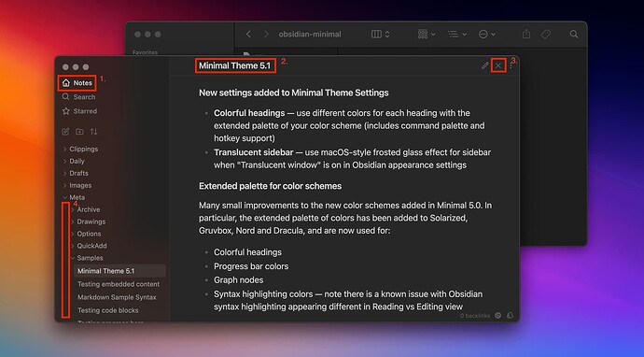Viewport: 644px width, 357px height.
Task: Close the Minimal Theme 5.1 note pane
Action: click(x=498, y=65)
